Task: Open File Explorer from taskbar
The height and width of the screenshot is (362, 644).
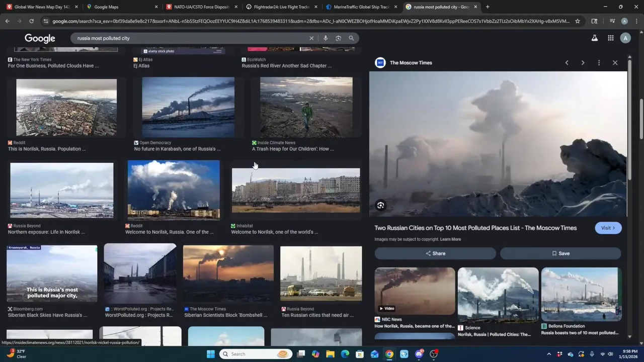Action: pos(330,354)
